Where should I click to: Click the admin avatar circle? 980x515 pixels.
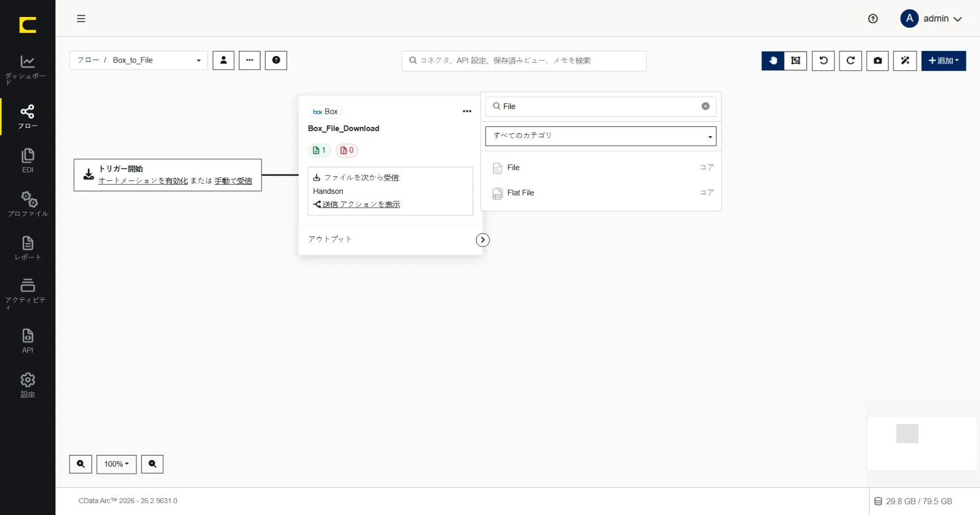pyautogui.click(x=909, y=19)
